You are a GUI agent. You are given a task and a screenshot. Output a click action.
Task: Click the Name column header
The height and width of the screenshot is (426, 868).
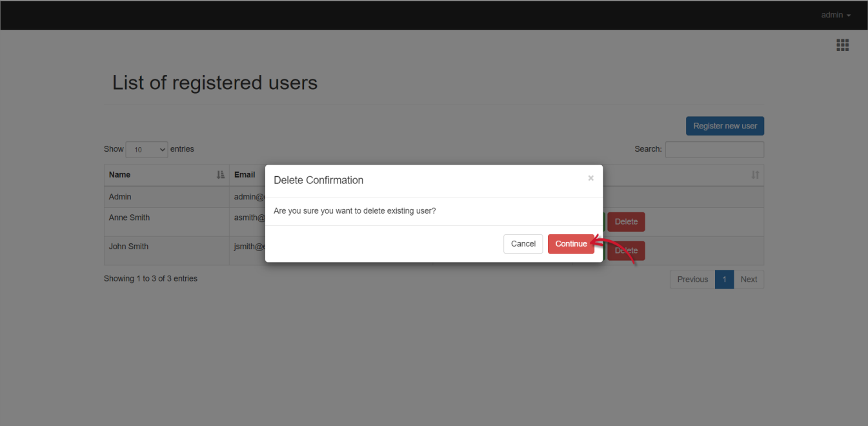click(119, 174)
